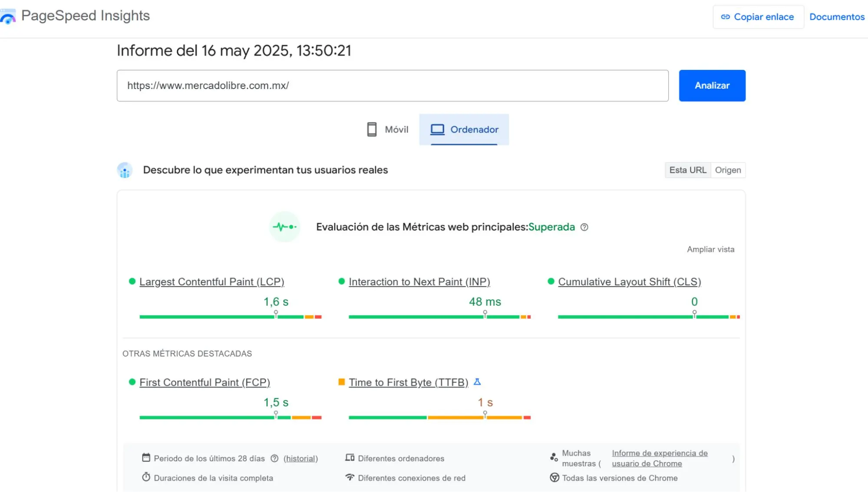Click the PageSpeed Insights logo
The height and width of the screenshot is (492, 868).
pos(8,17)
